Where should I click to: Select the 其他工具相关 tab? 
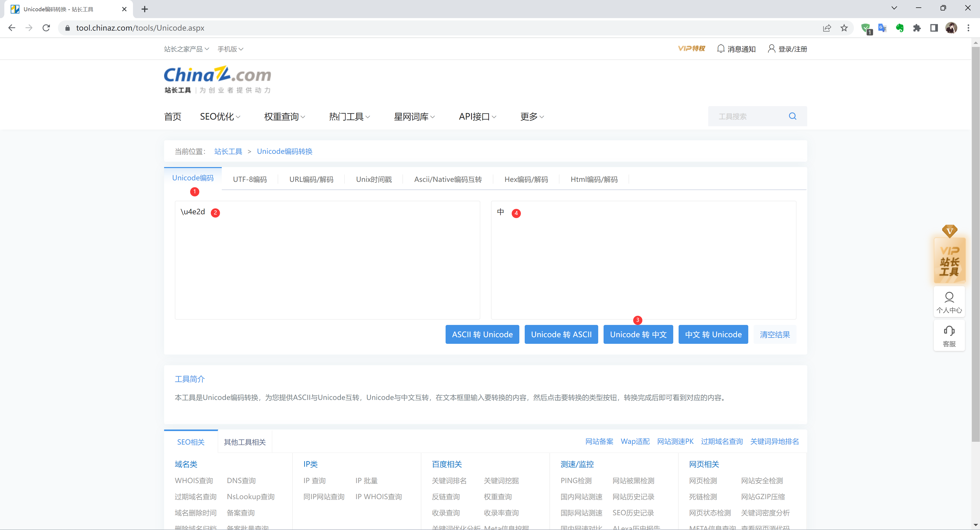coord(245,442)
